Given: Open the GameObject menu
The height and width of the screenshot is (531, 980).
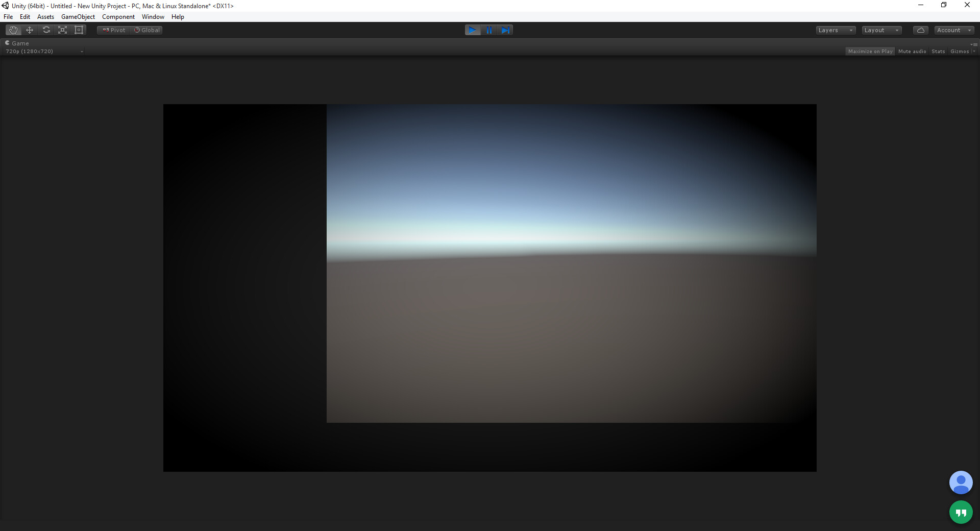Looking at the screenshot, I should 78,17.
